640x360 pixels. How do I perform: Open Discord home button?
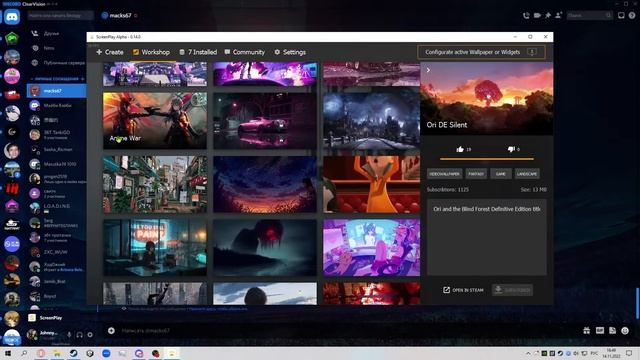12,17
